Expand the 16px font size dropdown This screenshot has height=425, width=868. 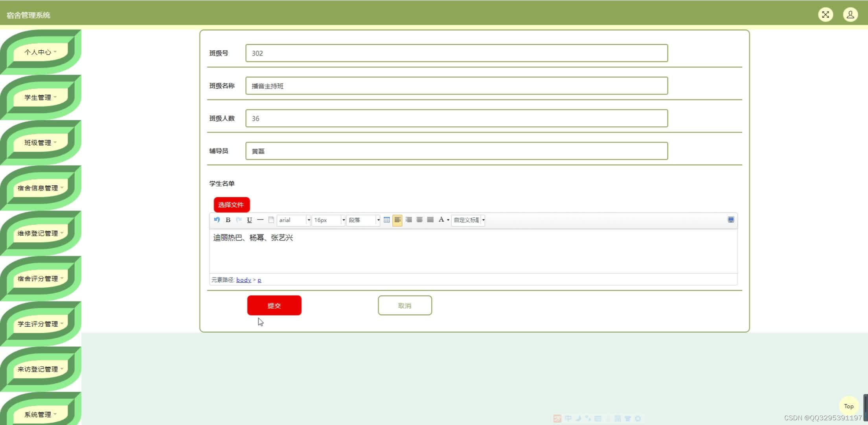(x=343, y=220)
